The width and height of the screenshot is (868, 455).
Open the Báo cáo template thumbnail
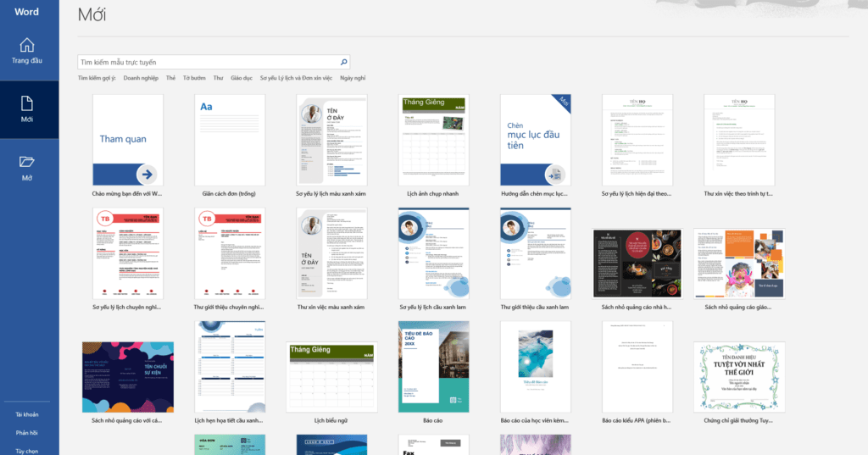click(x=433, y=367)
